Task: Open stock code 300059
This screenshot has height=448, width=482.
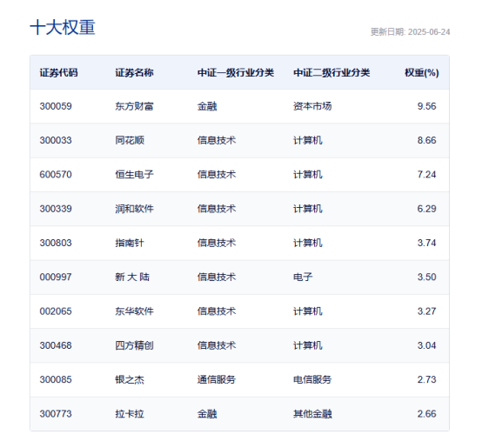Action: pyautogui.click(x=56, y=106)
